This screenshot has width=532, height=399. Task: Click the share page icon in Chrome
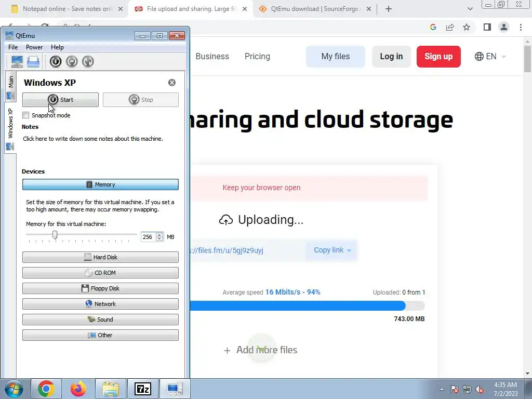point(450,27)
